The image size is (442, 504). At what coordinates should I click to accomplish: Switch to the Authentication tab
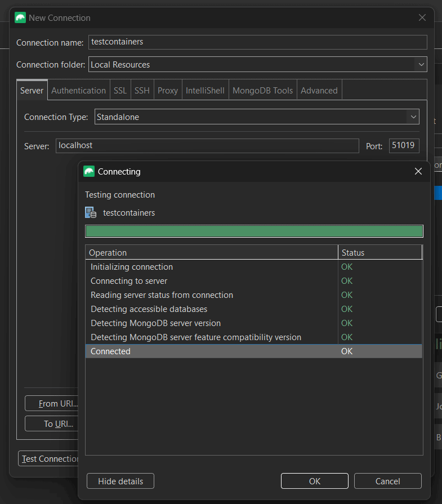tap(78, 91)
